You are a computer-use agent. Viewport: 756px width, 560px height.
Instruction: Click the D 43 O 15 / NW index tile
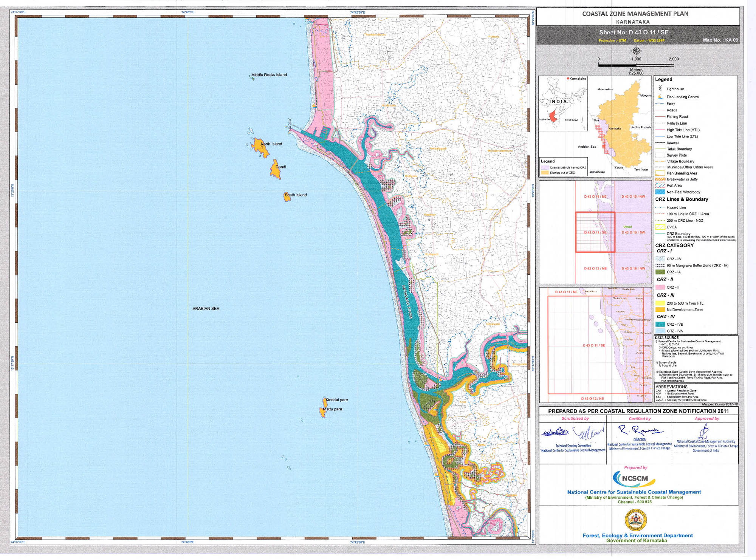(x=633, y=196)
